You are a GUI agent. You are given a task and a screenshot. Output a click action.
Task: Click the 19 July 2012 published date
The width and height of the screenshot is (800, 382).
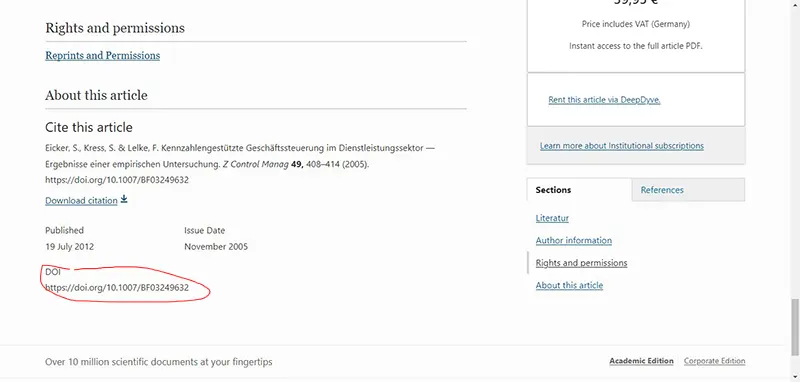tap(69, 247)
